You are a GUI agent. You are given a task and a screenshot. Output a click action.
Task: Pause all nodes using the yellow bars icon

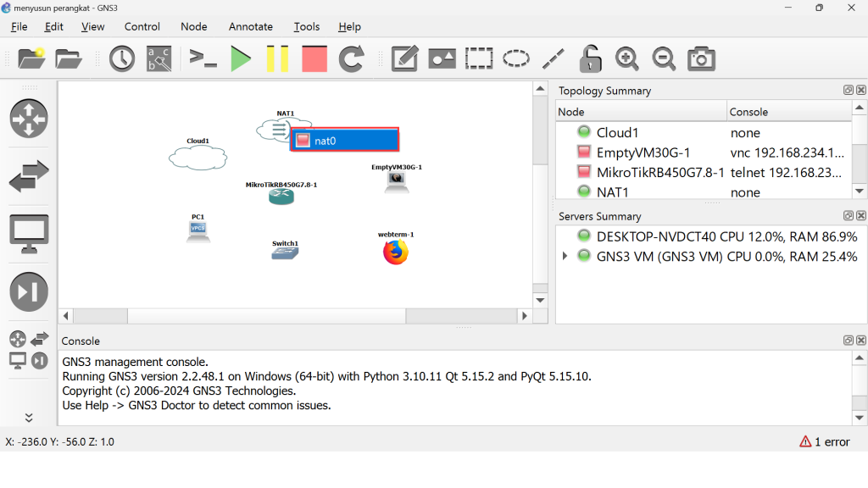pos(277,58)
